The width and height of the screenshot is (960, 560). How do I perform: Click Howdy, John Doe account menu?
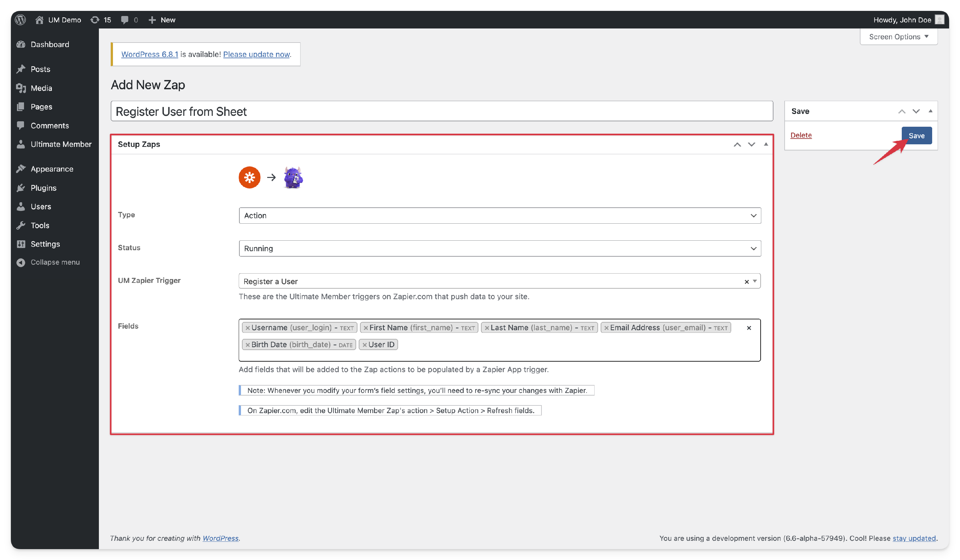[908, 20]
